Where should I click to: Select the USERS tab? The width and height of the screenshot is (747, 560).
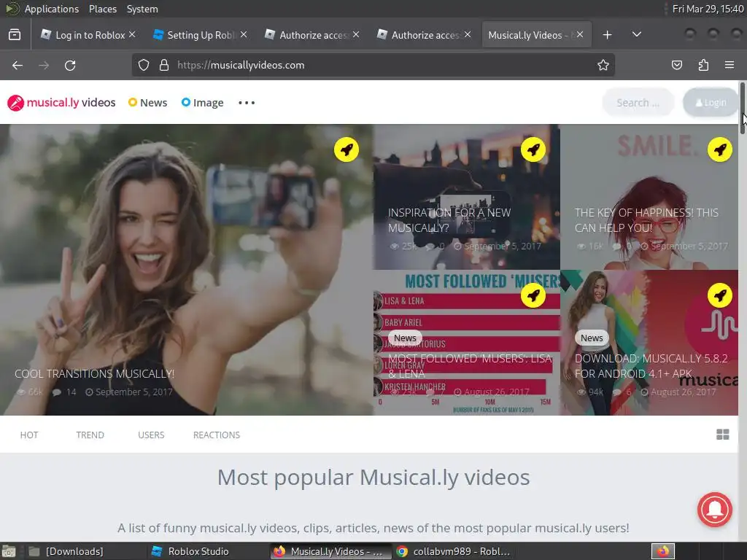pyautogui.click(x=151, y=435)
